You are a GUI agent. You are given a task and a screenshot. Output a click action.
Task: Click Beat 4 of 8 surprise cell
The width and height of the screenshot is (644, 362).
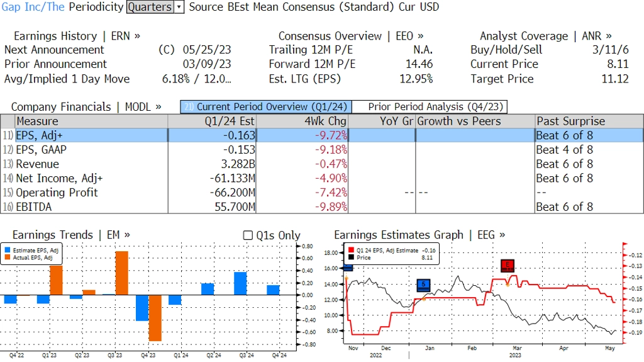click(x=565, y=150)
